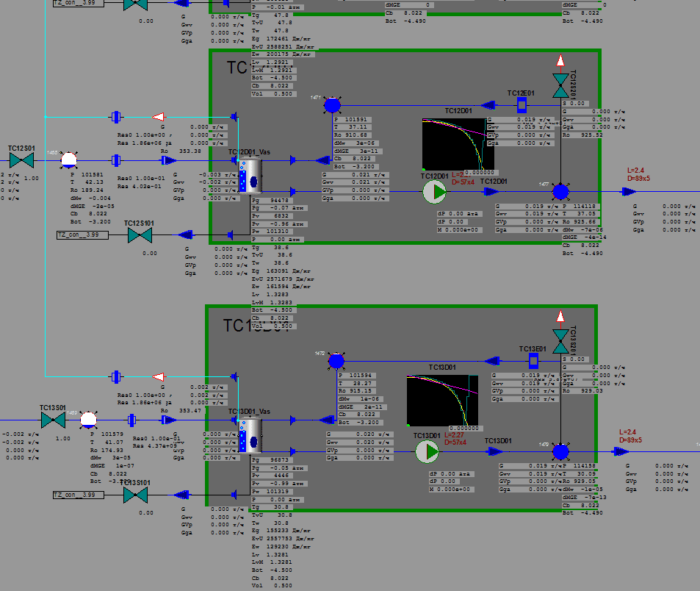Click the half-white node 1468 circle
Image resolution: width=700 pixels, height=591 pixels.
coord(69,160)
